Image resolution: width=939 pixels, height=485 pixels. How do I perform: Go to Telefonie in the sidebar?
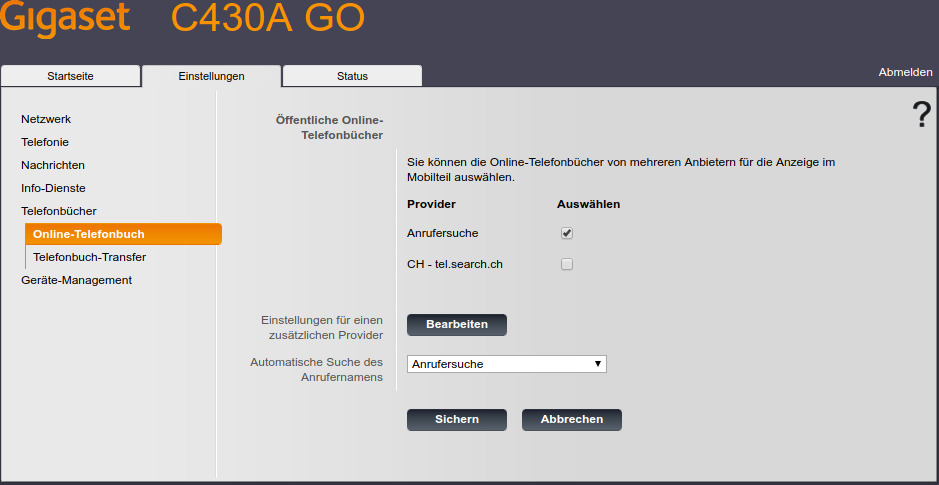pyautogui.click(x=45, y=142)
